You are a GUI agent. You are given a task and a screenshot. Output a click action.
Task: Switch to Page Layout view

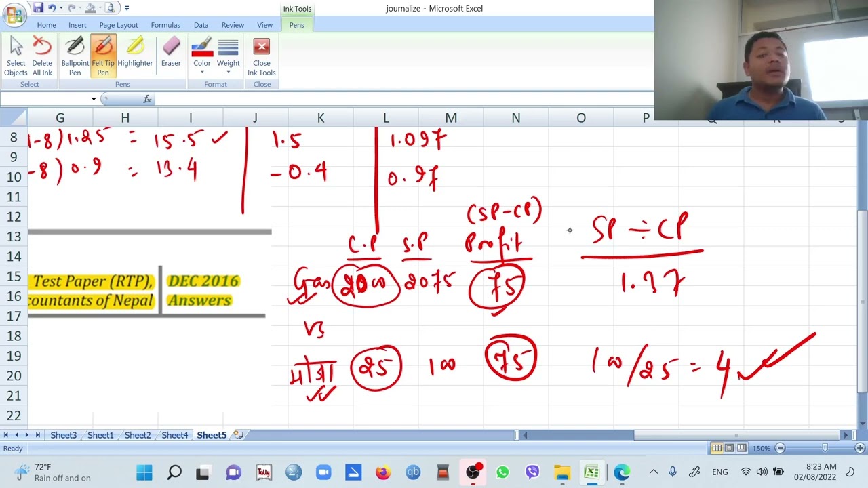click(729, 448)
